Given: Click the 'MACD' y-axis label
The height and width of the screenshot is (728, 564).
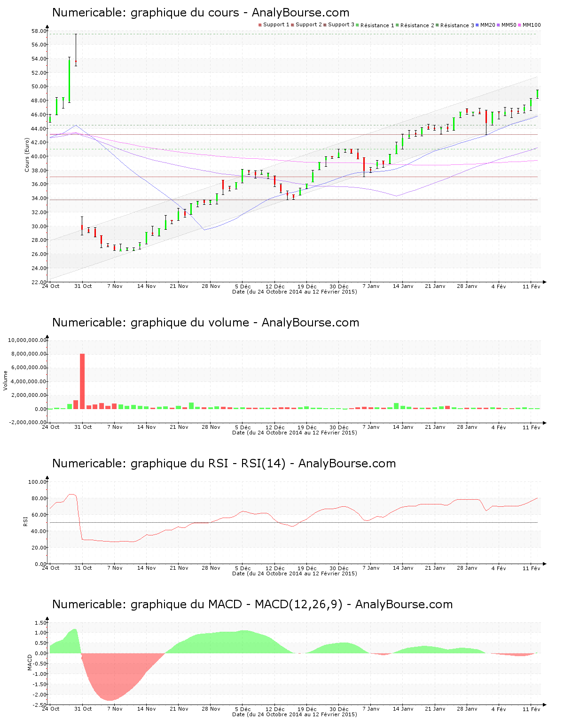Looking at the screenshot, I should (30, 662).
